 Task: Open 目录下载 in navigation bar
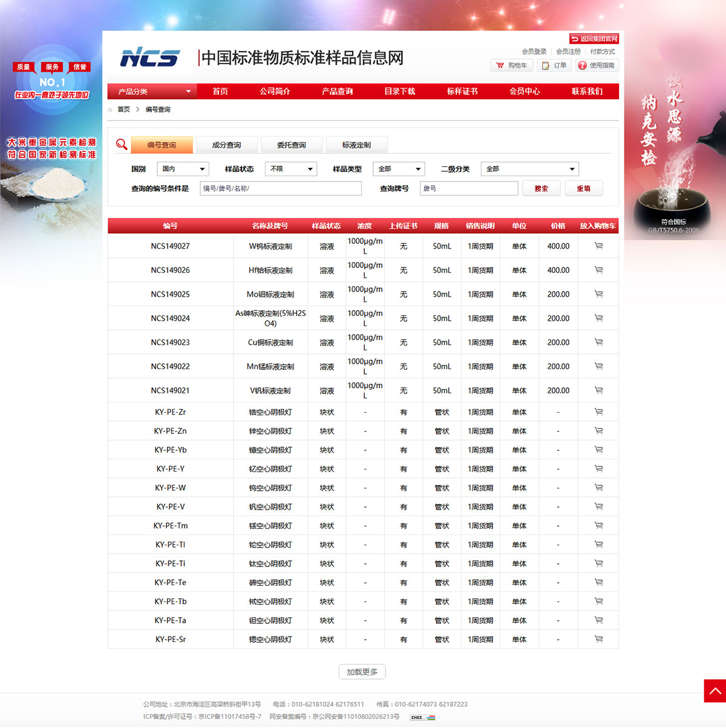tap(399, 91)
